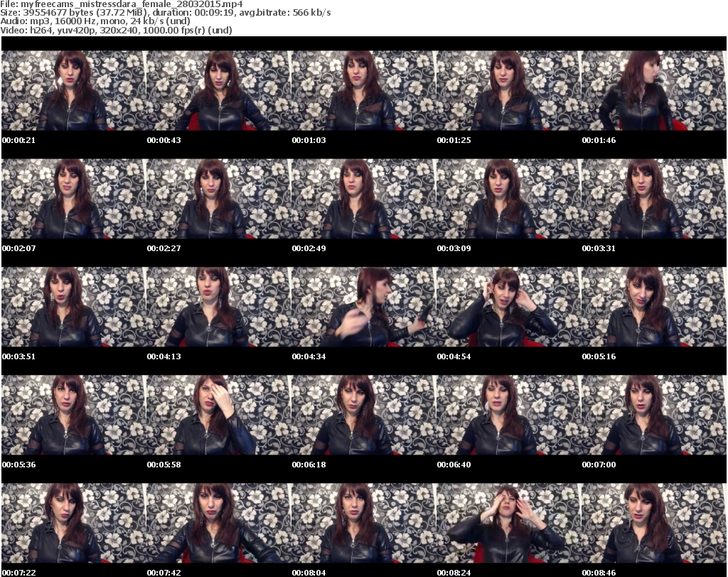Click the 00:01:46 timestamp label
This screenshot has width=728, height=577.
pos(599,140)
